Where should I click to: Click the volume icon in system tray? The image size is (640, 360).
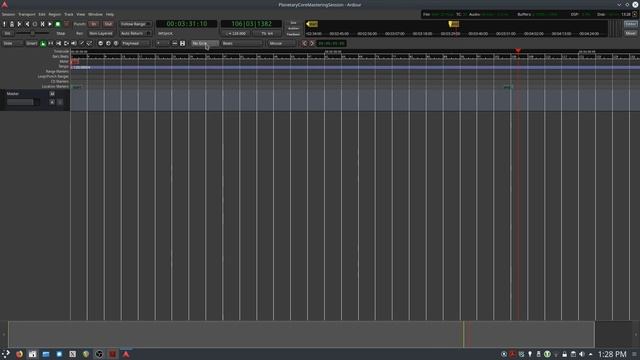[x=582, y=354]
